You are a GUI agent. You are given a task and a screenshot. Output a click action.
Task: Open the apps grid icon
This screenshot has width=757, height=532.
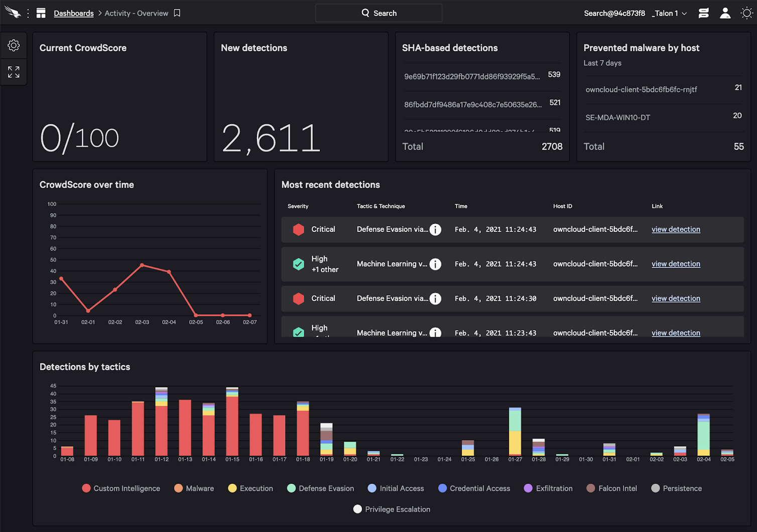click(x=41, y=13)
